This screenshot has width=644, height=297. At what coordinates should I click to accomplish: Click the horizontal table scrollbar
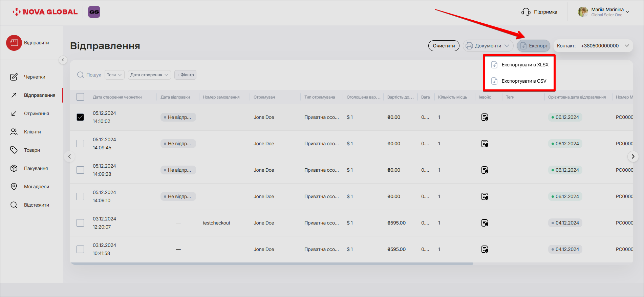point(271,263)
